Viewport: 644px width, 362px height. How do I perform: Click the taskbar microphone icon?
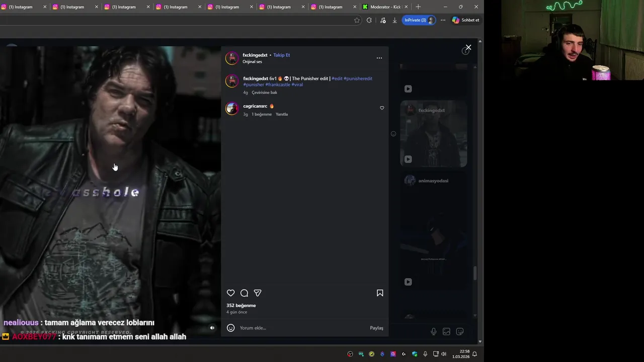pos(425,354)
